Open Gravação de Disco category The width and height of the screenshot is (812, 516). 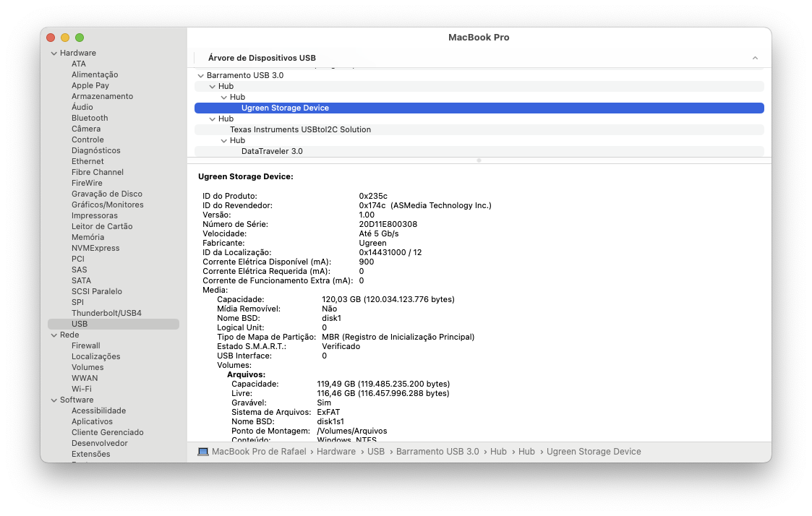pos(107,194)
